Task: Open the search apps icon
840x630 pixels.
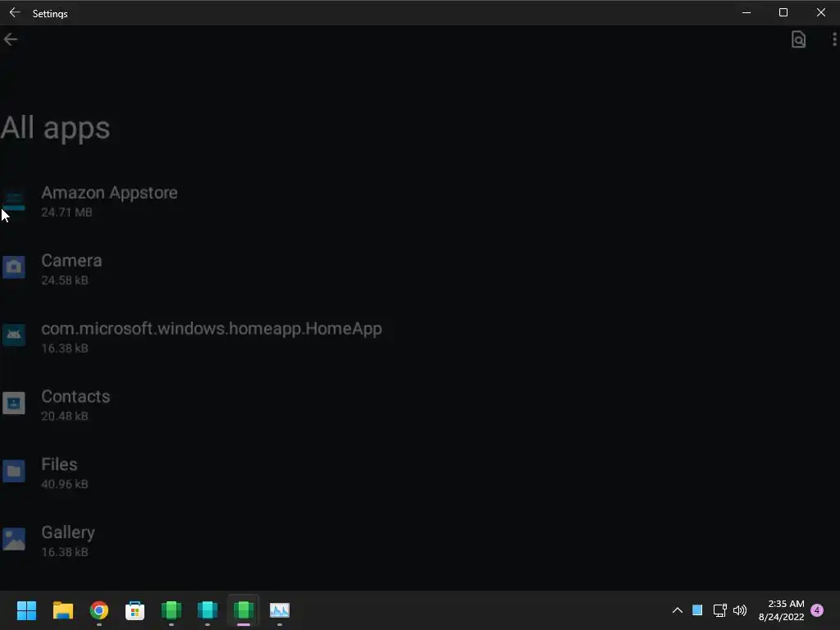Action: [798, 39]
